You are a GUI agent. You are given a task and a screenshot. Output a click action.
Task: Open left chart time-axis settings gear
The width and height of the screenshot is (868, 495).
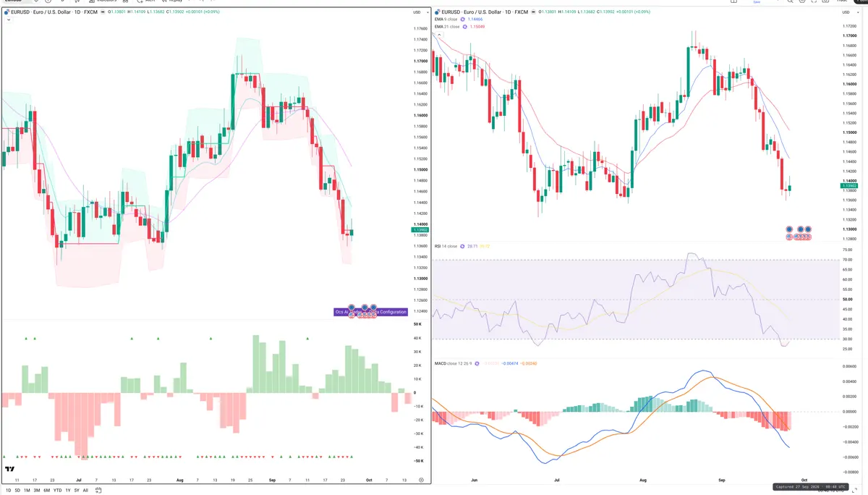click(x=421, y=480)
